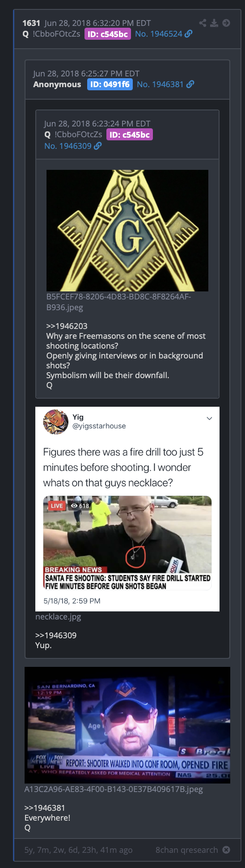Image resolution: width=245 pixels, height=868 pixels.
Task: Open post link No. 1946524
Action: coord(159,34)
